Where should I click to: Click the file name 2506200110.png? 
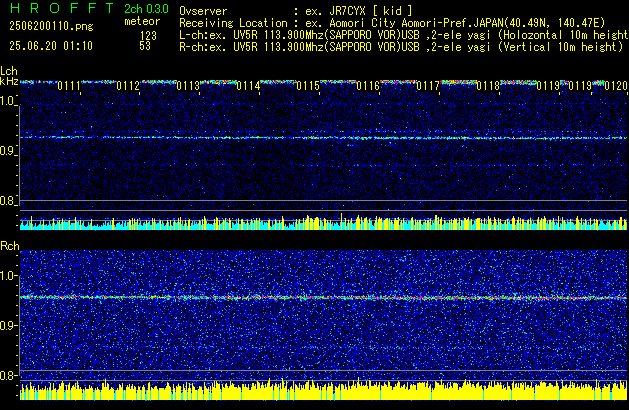[51, 26]
